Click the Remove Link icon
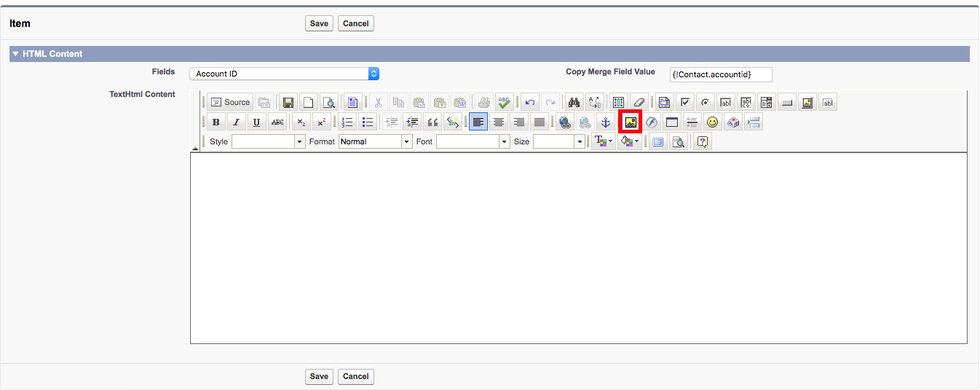 [x=585, y=122]
